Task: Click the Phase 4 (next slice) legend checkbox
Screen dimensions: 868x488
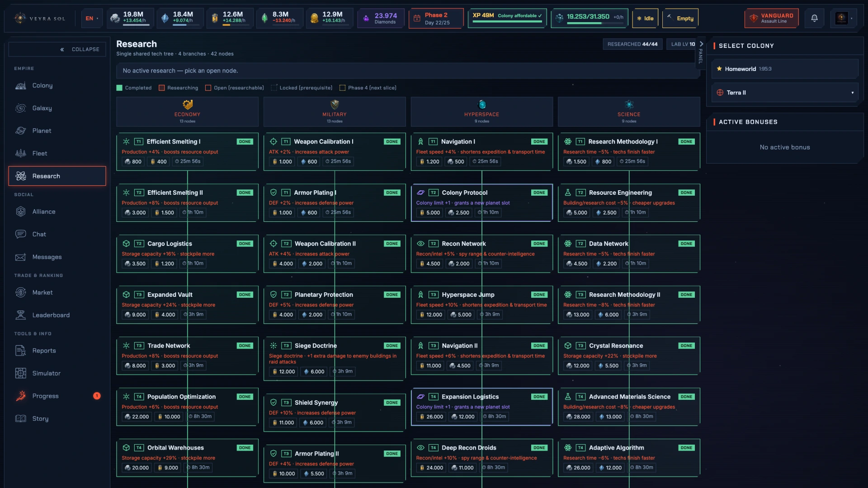Action: (x=343, y=88)
